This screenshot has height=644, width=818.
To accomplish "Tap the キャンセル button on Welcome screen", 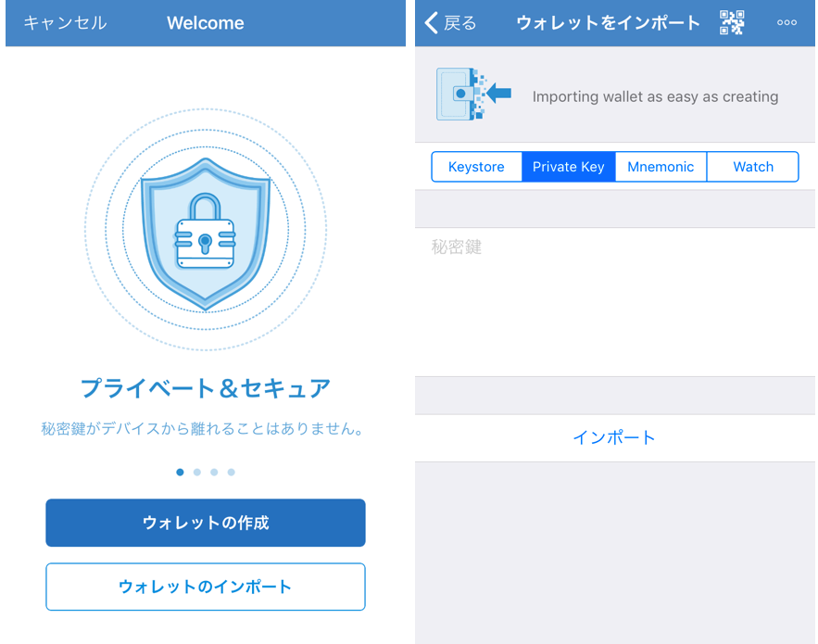I will 65,23.
